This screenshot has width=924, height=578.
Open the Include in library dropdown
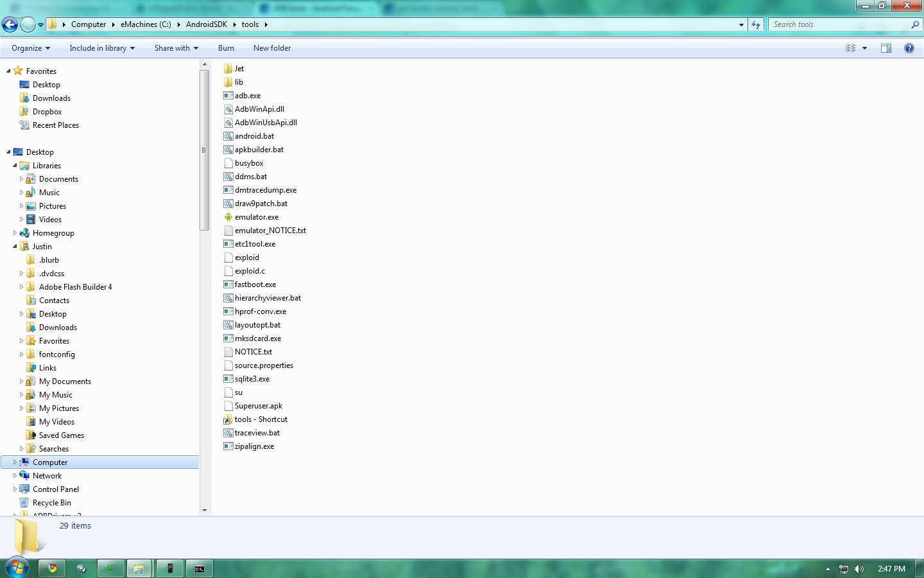coord(102,48)
